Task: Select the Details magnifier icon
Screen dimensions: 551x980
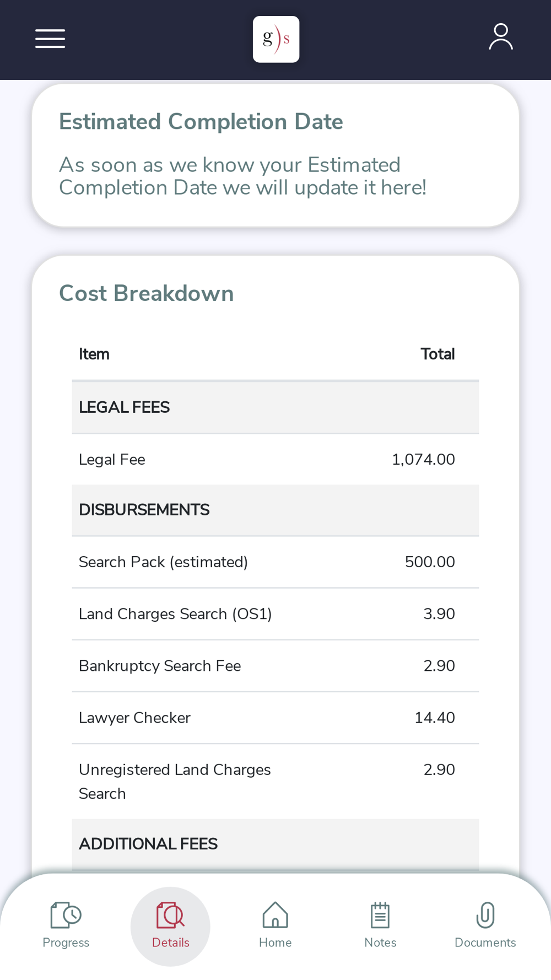Action: pyautogui.click(x=170, y=915)
